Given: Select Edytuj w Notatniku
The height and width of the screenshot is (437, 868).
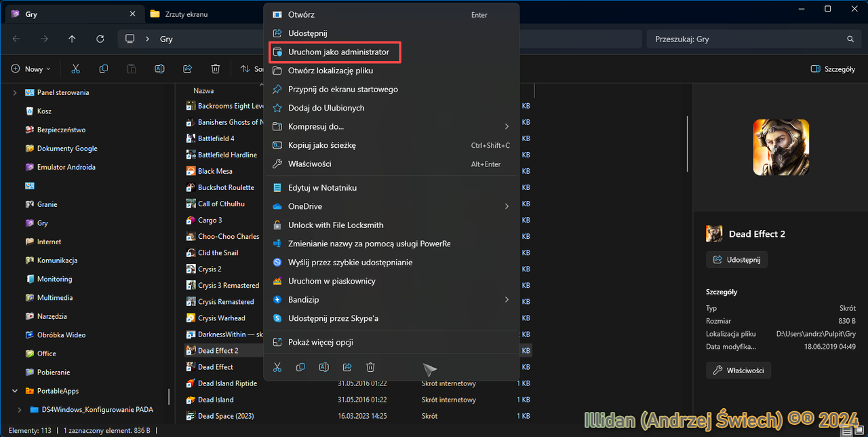Looking at the screenshot, I should point(391,187).
